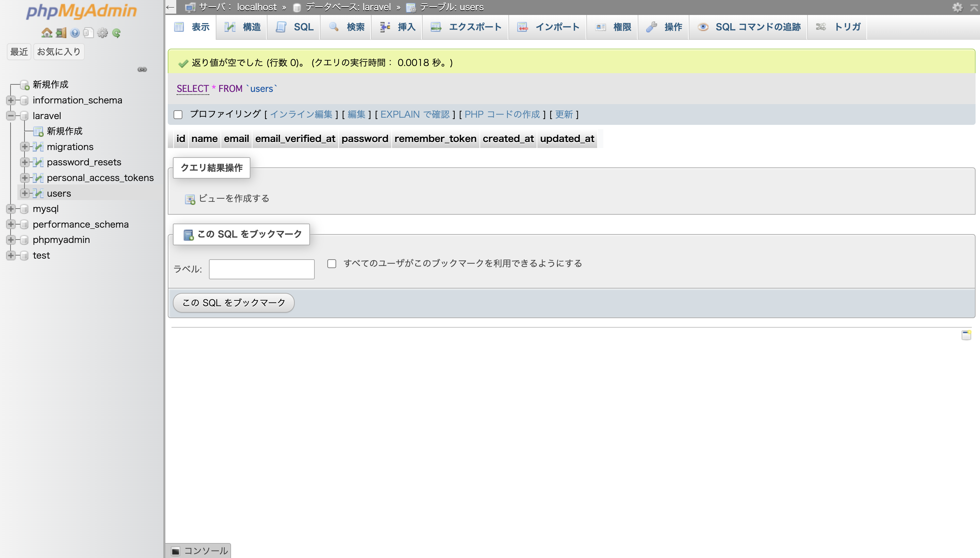
Task: Open the MySQL documentation page icon
Action: (x=88, y=33)
